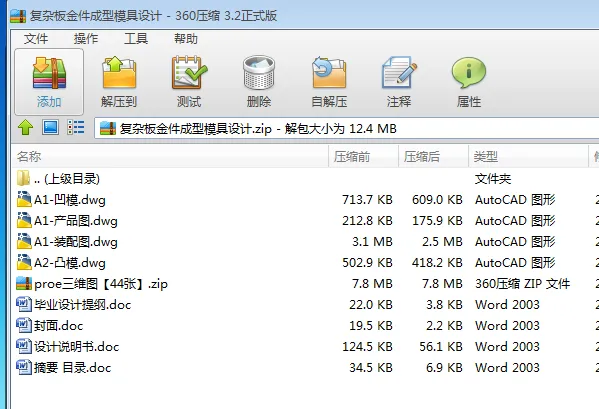Select the 封面.doc Word icon
Screen dimensions: 599x409
point(24,325)
